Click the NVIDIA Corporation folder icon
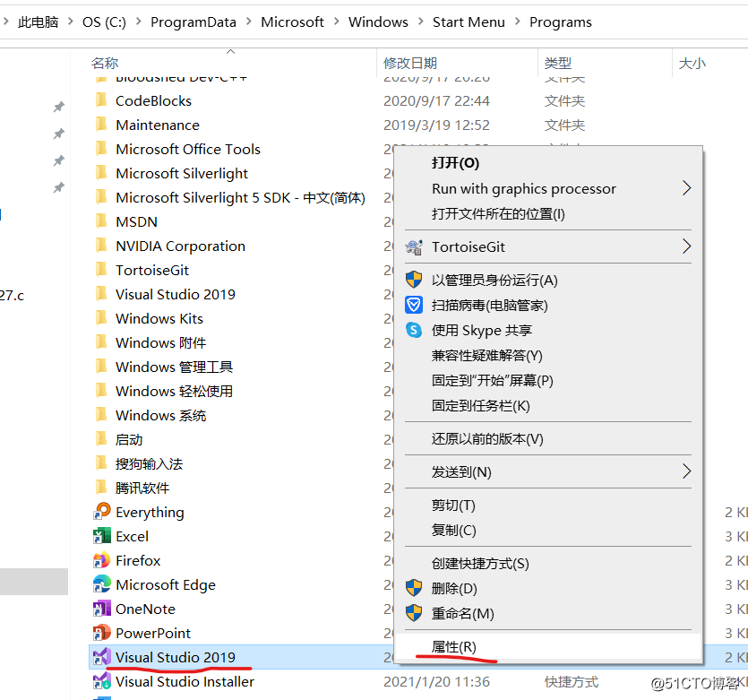The height and width of the screenshot is (700, 748). click(x=101, y=246)
